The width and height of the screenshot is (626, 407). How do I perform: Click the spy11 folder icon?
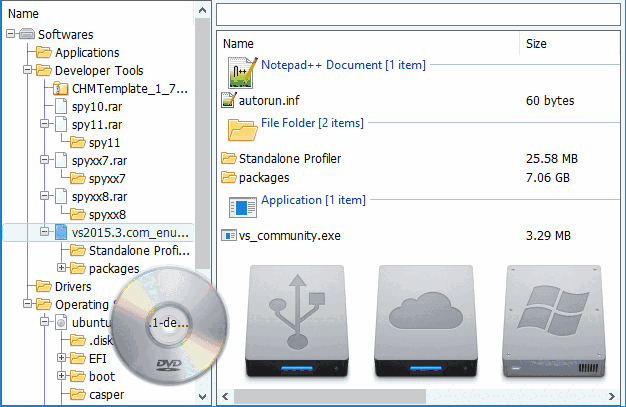point(77,142)
